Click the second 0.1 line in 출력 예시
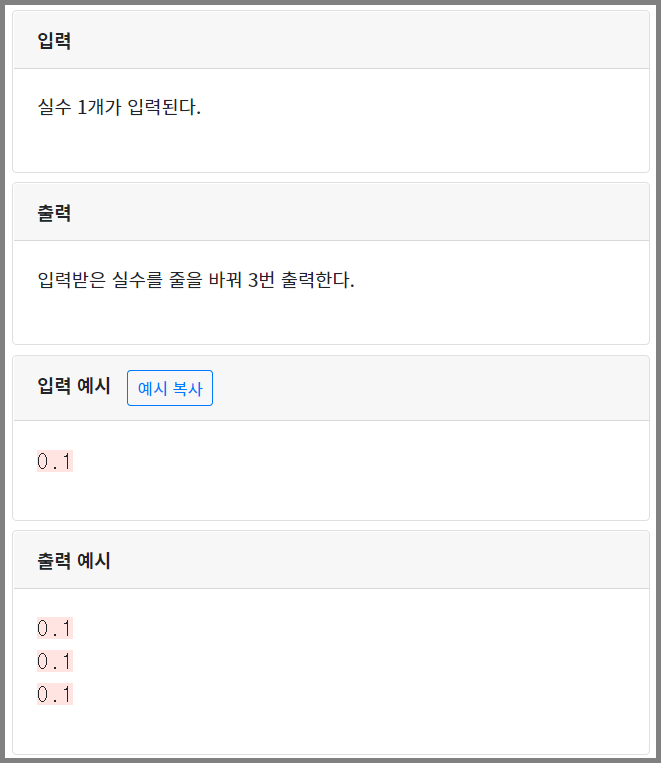 (55, 661)
